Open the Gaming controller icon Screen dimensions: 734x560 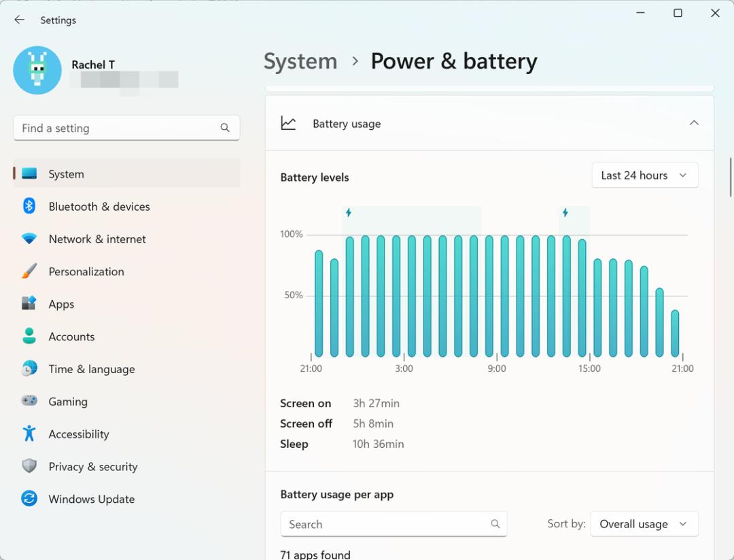pyautogui.click(x=29, y=401)
